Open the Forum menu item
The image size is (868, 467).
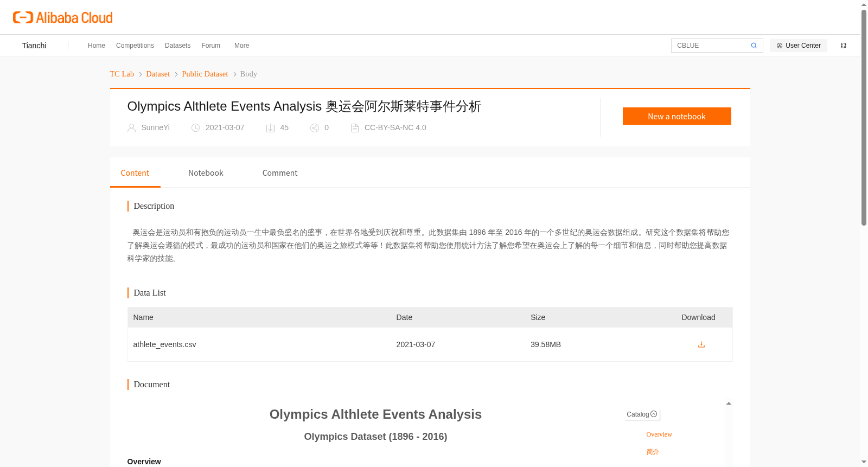pyautogui.click(x=211, y=46)
